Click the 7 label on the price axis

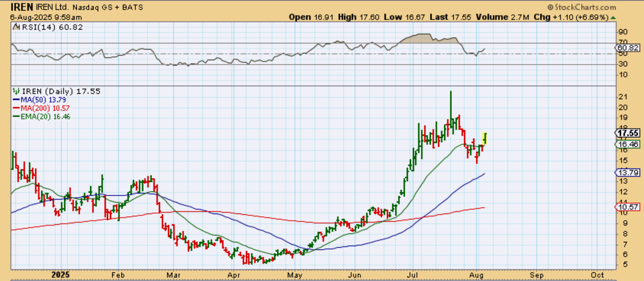[625, 244]
